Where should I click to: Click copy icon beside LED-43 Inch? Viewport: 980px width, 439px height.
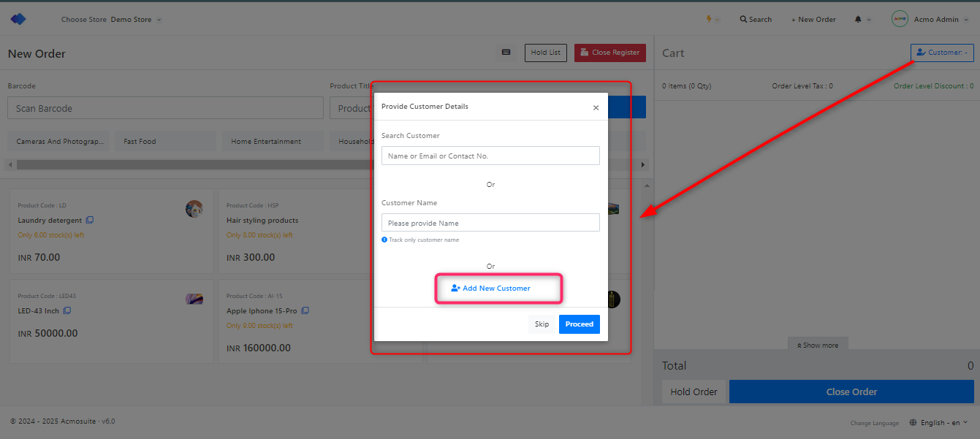(x=67, y=310)
